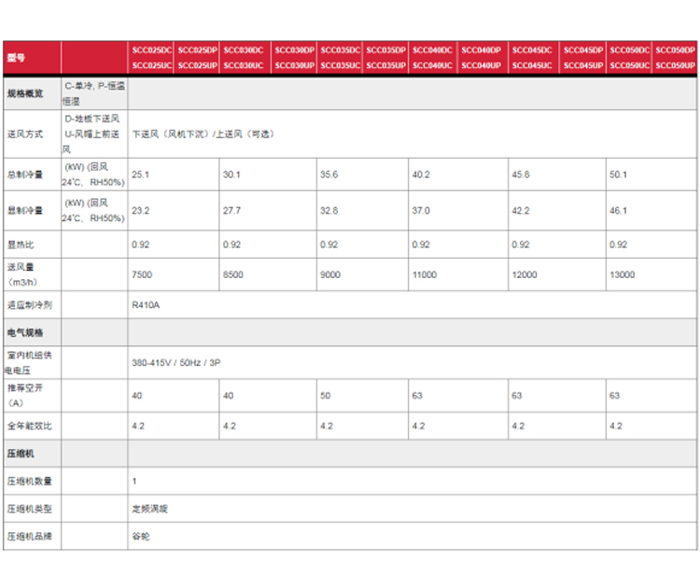Click the 电气规格 section heading
700x588 pixels.
(24, 332)
